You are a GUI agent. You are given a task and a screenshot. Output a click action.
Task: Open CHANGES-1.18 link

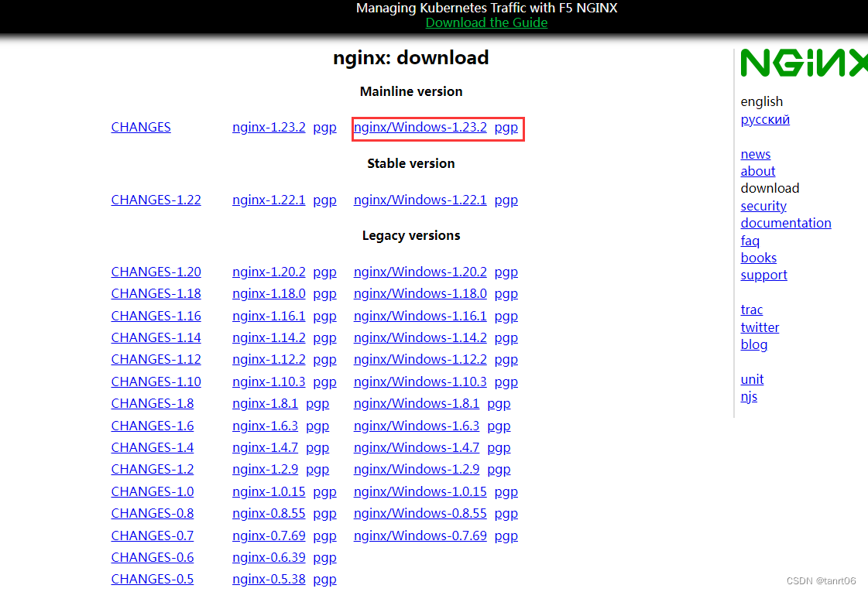click(x=156, y=293)
